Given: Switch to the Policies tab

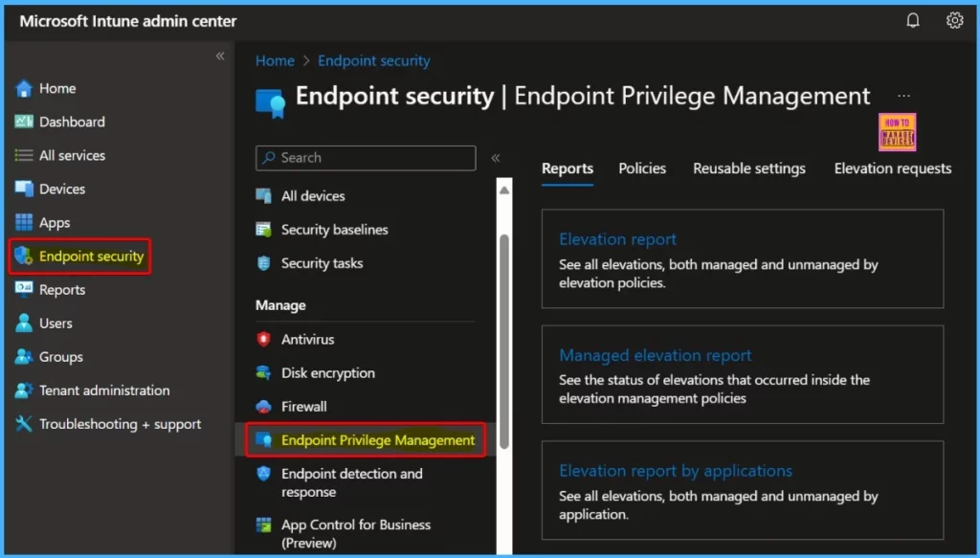Looking at the screenshot, I should click(642, 168).
